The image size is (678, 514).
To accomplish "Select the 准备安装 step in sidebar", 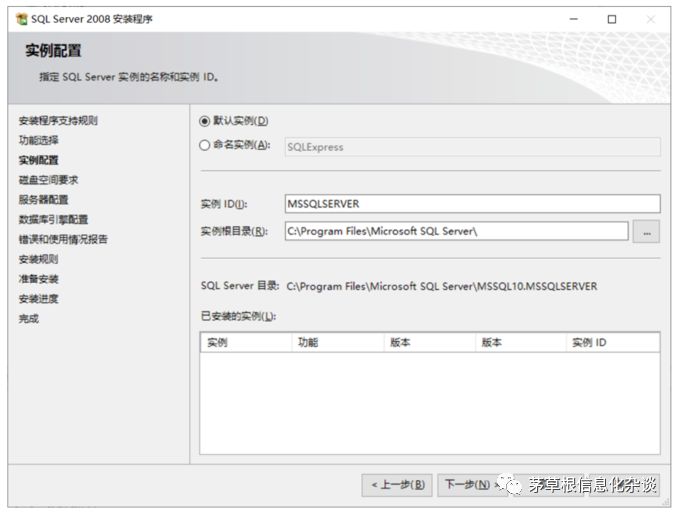I will 38,279.
